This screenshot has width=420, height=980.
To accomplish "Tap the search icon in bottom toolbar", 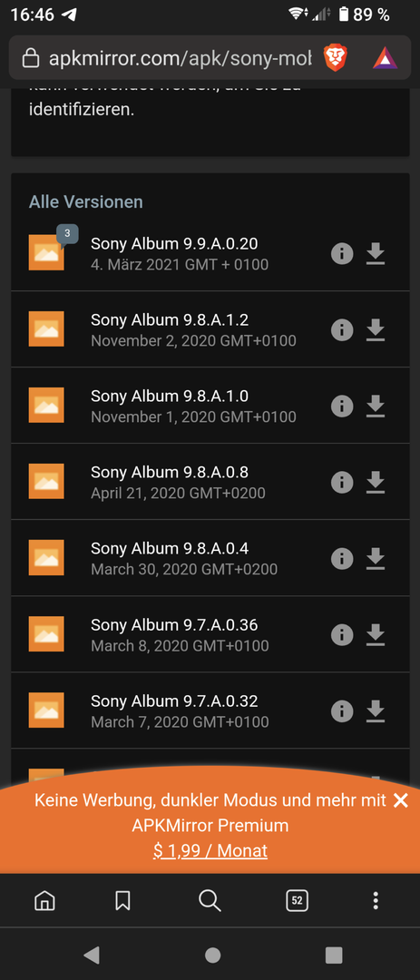I will pyautogui.click(x=210, y=901).
